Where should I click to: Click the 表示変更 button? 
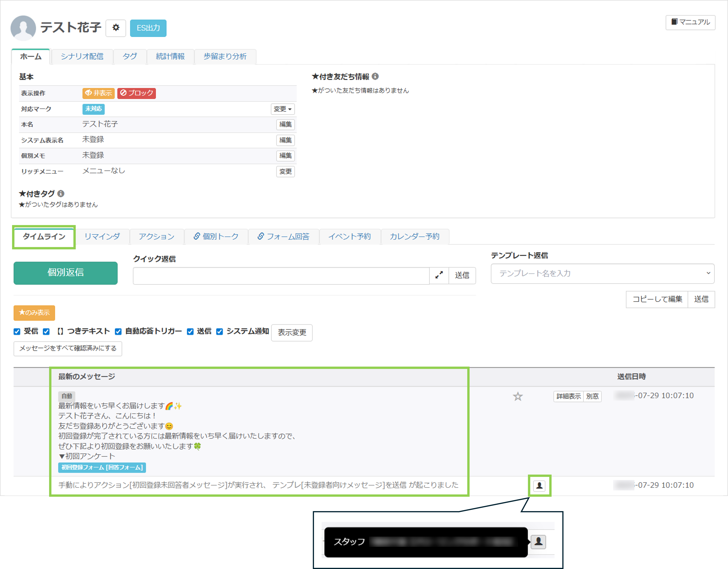pos(292,333)
